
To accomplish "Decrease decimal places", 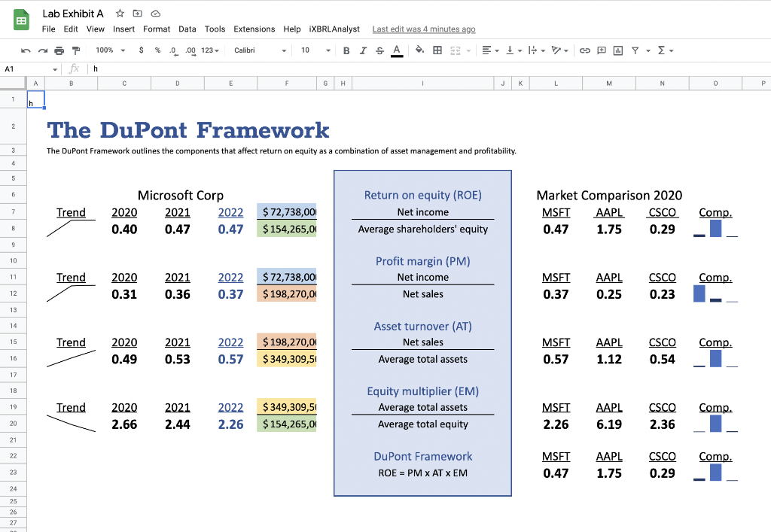I will 174,50.
